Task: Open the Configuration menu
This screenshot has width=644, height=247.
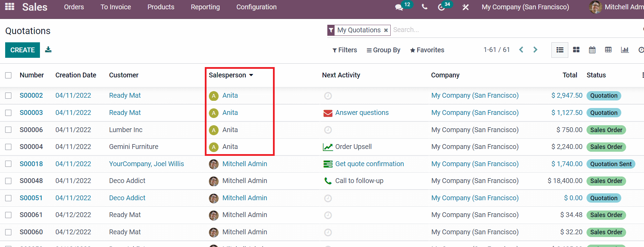Action: (x=256, y=7)
